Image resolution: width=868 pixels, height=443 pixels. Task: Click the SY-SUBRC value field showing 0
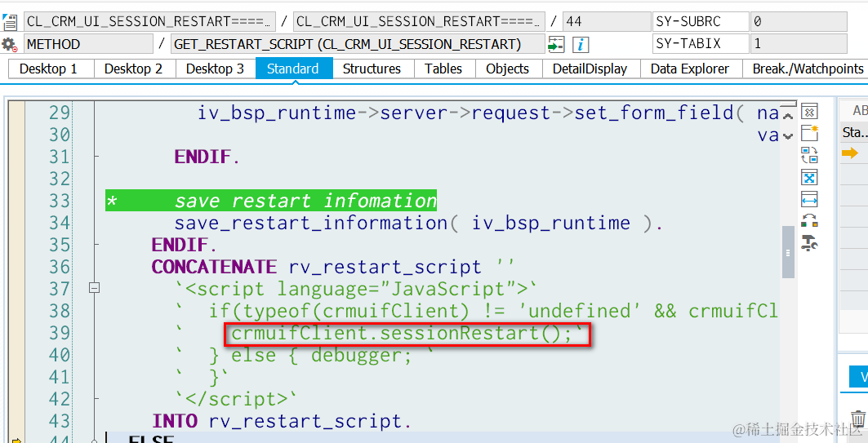799,21
